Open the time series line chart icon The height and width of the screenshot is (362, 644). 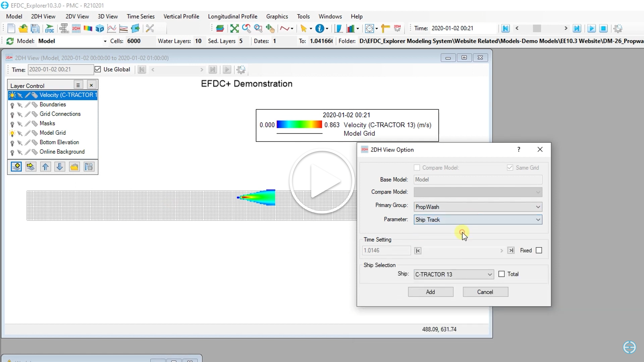[x=111, y=28]
